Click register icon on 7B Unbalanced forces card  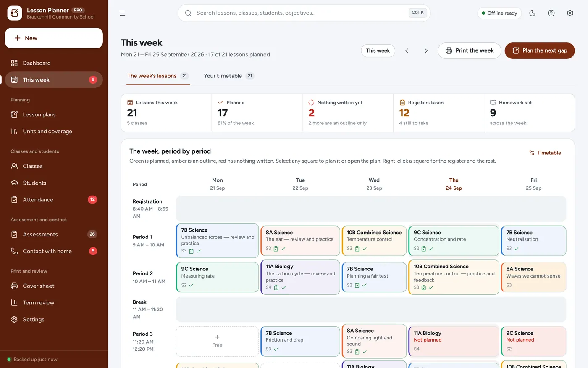pyautogui.click(x=192, y=251)
